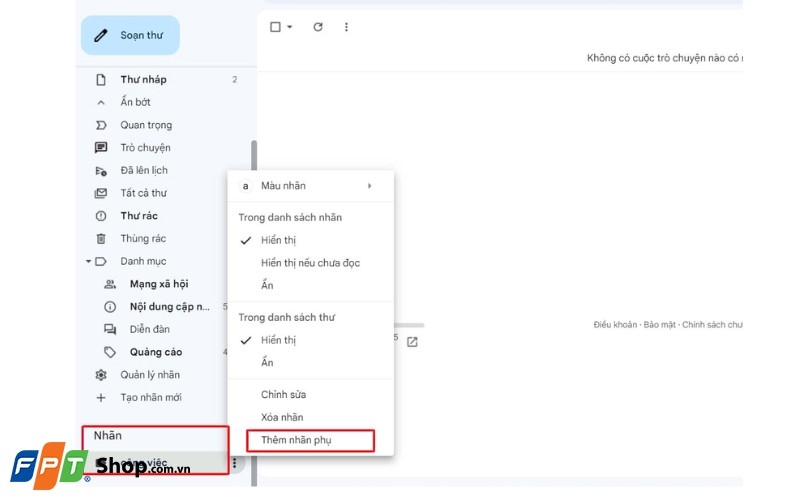The height and width of the screenshot is (500, 800).
Task: Open the label's three-dot options button
Action: pos(235,463)
